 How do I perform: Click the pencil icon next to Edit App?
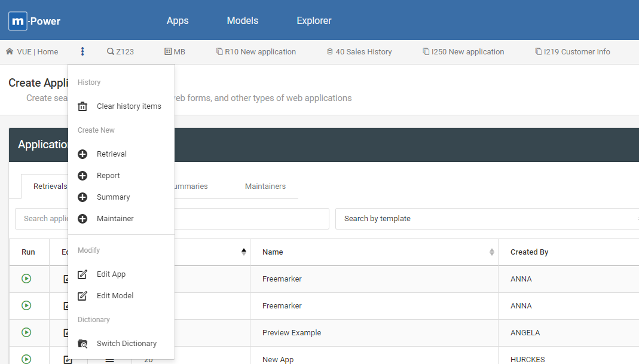click(83, 274)
